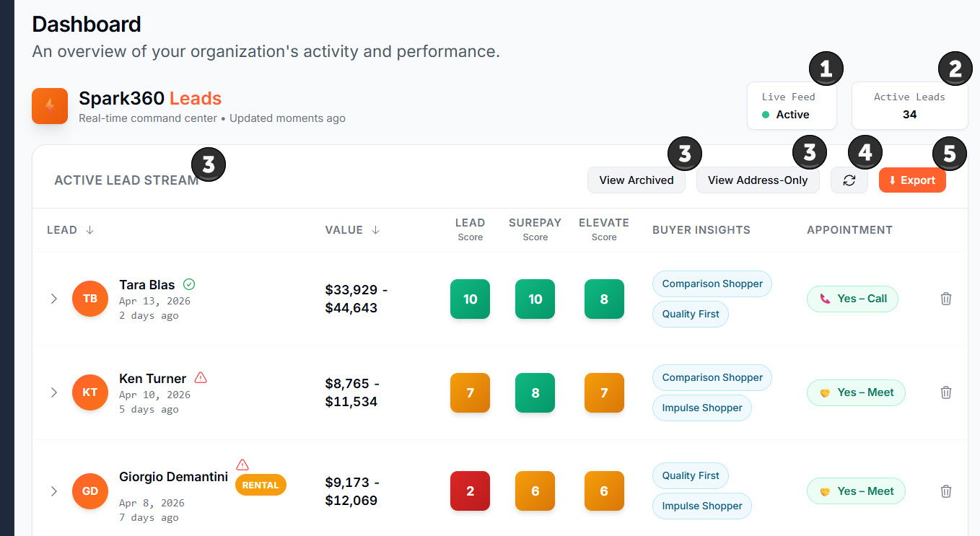Click the date Apr 10, 2026
980x536 pixels.
pos(154,395)
